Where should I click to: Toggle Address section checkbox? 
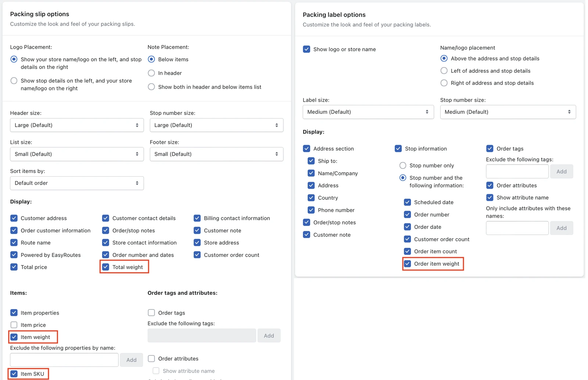306,149
